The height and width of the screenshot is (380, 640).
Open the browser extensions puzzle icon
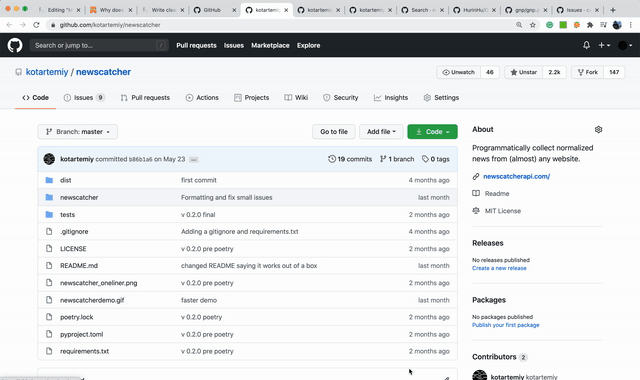tap(590, 25)
